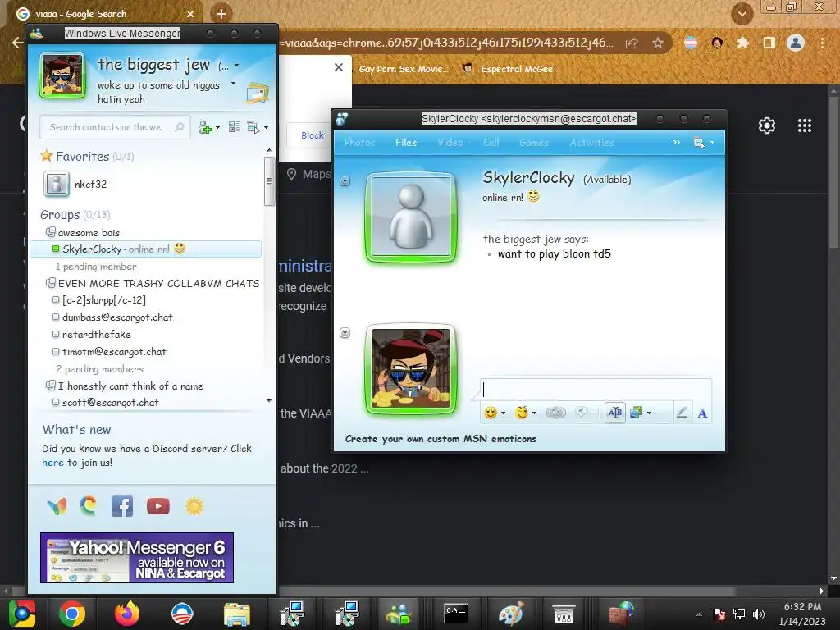Select SkylerClocky in contact list

[146, 249]
